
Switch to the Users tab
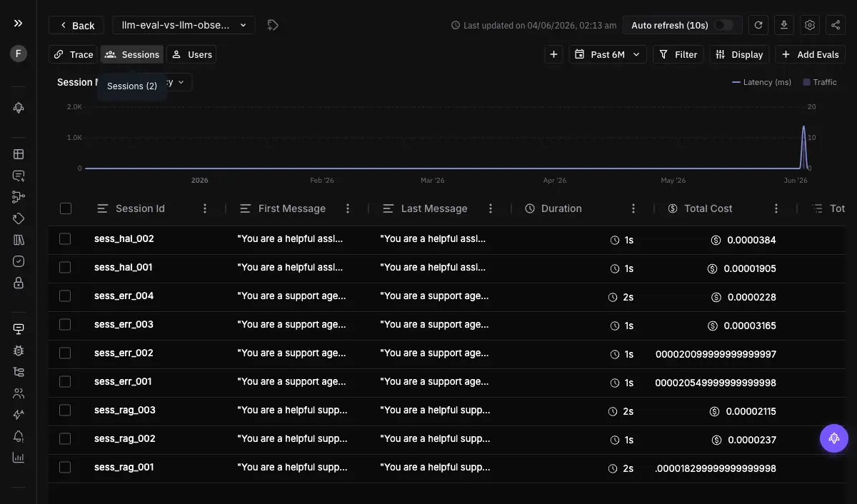pyautogui.click(x=191, y=54)
